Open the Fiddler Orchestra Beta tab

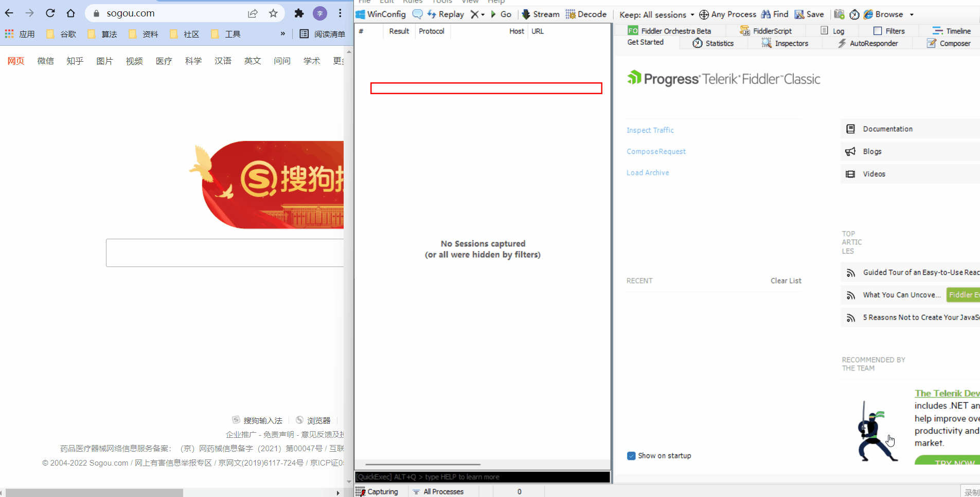tap(669, 31)
